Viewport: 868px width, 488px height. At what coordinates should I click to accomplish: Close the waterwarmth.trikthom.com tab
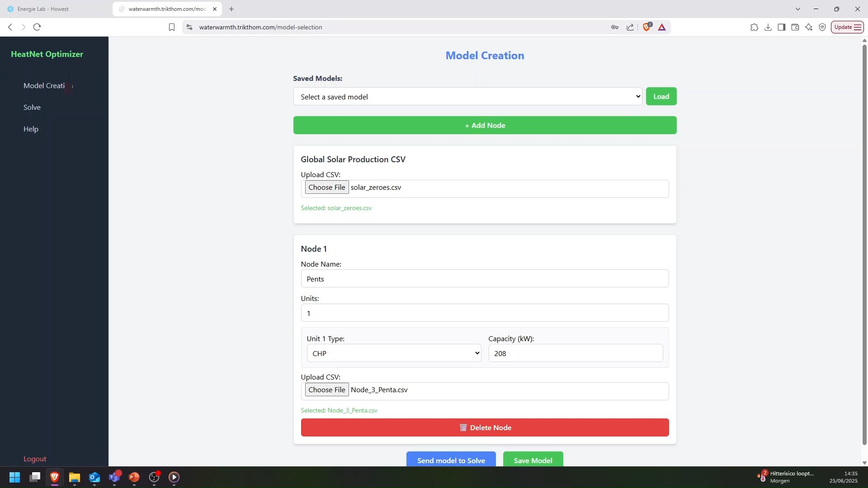point(215,9)
